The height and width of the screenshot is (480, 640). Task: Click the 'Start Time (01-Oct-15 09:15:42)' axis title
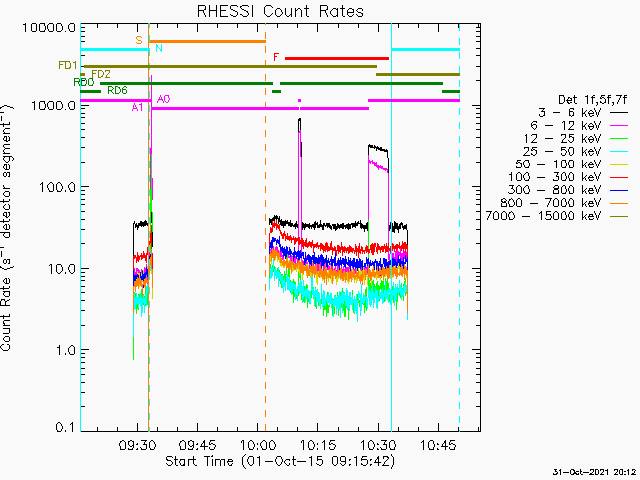coord(280,461)
